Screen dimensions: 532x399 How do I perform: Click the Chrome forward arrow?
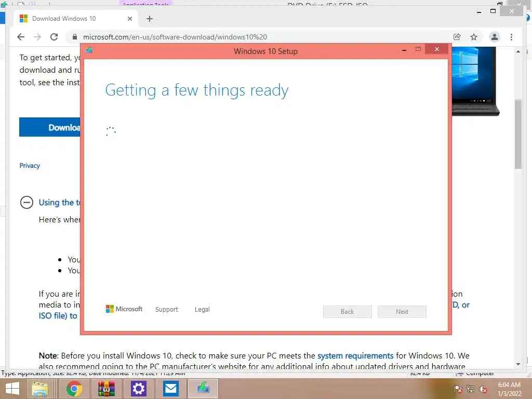coord(37,37)
